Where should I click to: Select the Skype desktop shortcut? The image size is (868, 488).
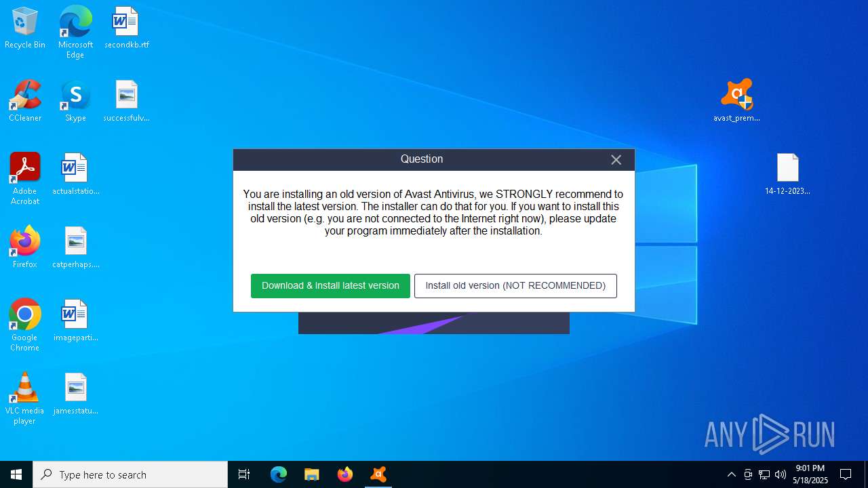pos(75,102)
